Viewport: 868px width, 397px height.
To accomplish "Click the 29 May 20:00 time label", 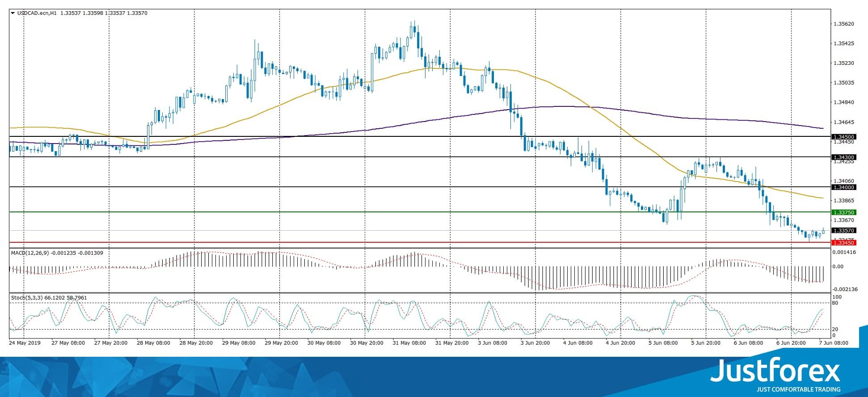I will coord(281,343).
